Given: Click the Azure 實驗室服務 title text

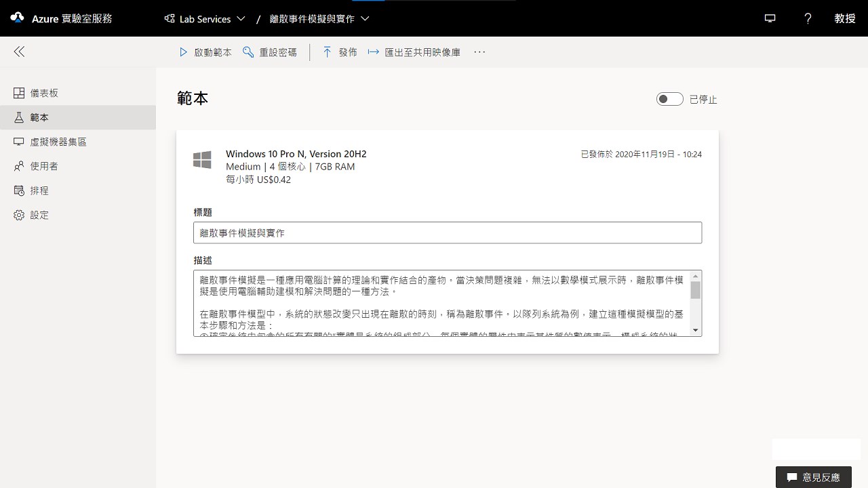Looking at the screenshot, I should click(x=72, y=19).
